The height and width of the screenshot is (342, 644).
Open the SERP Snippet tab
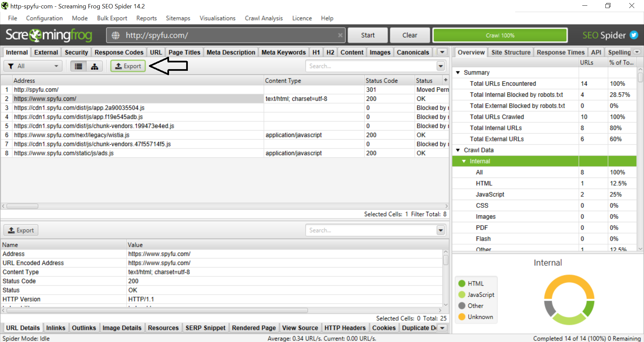(205, 328)
